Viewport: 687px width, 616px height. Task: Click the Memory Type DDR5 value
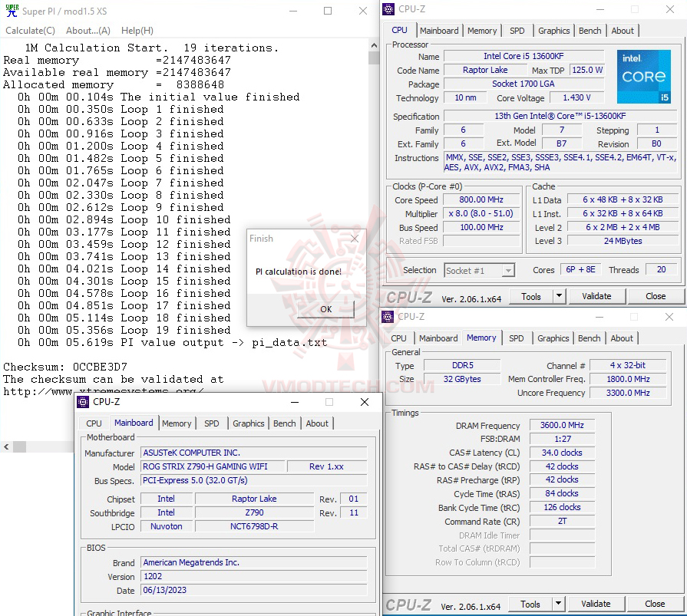(462, 366)
